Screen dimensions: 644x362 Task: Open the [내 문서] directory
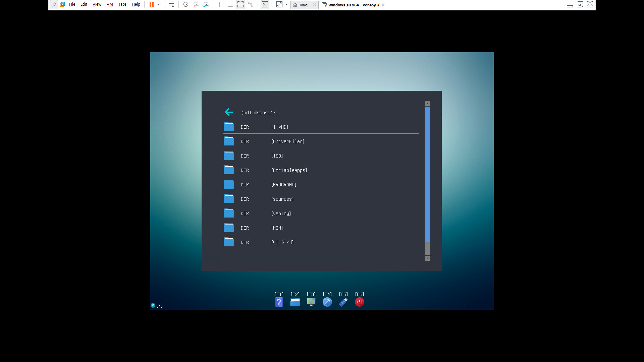[321, 242]
